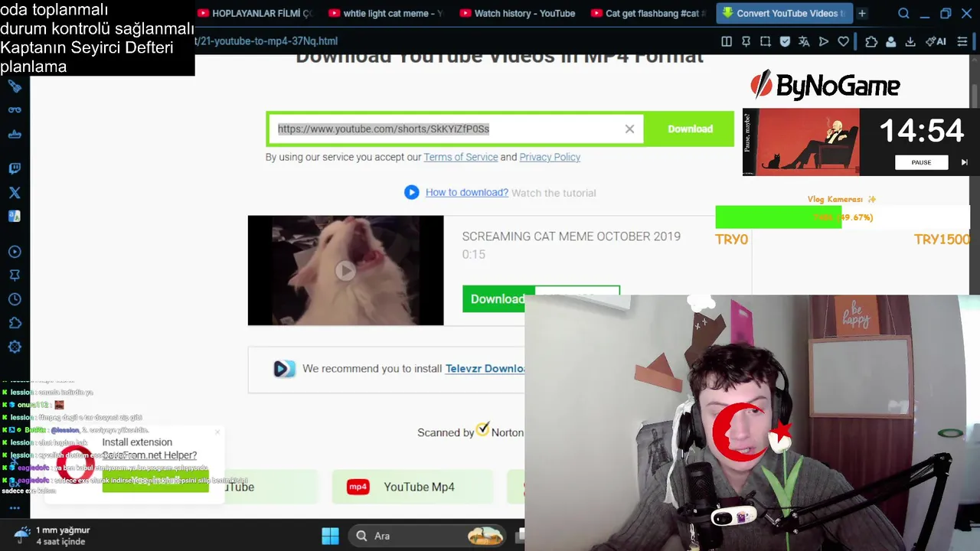Open the profile account icon in toolbar

pos(891,41)
